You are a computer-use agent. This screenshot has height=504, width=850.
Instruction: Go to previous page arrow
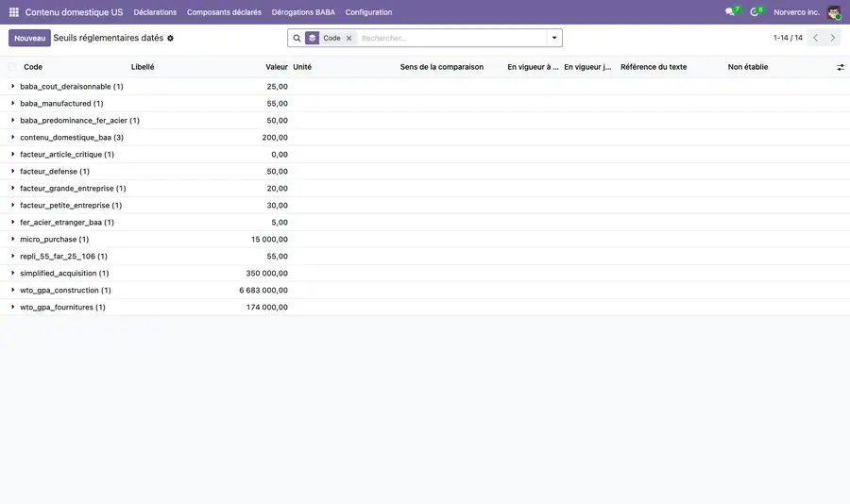(x=815, y=38)
